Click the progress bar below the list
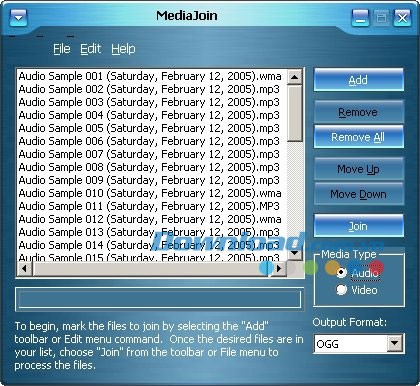This screenshot has height=386, width=420. click(160, 299)
